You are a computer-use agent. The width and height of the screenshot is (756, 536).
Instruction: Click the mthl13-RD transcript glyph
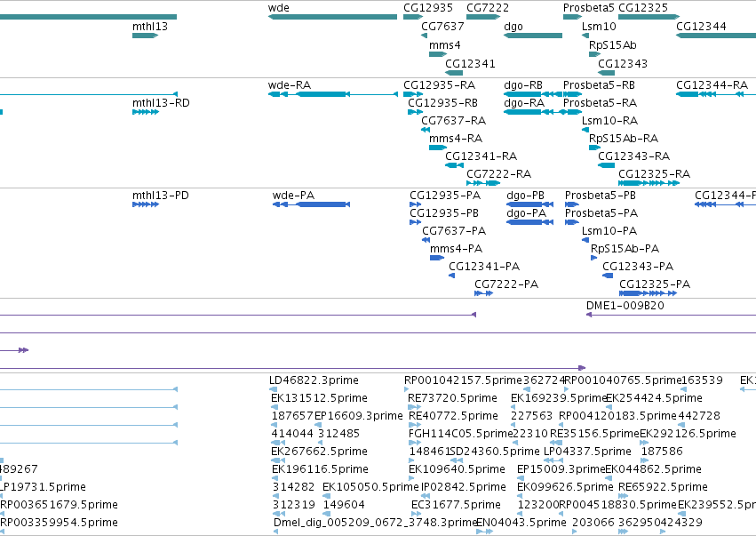[146, 112]
